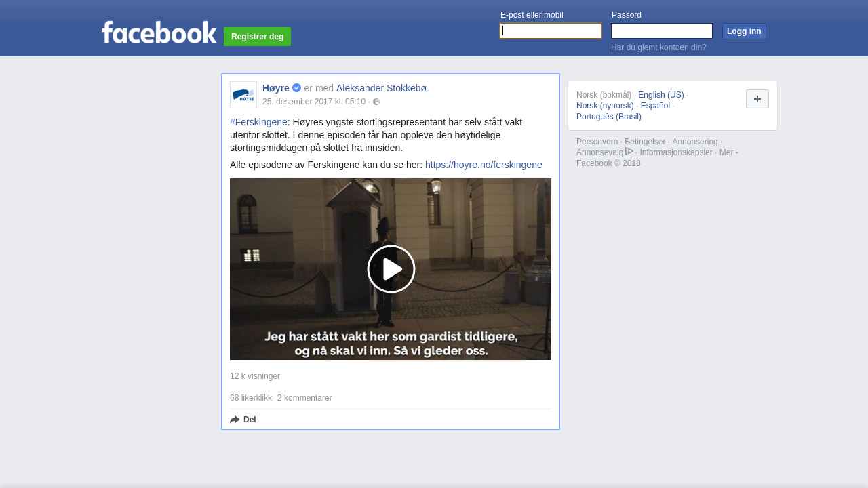
Task: Expand the Mer dropdown in footer
Action: pos(728,152)
